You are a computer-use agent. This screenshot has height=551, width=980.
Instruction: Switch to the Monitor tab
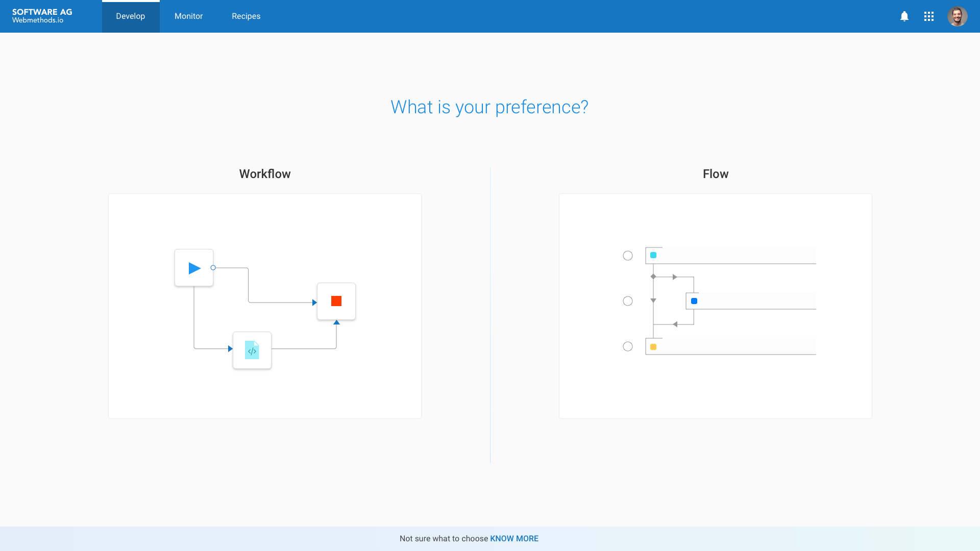pos(189,16)
